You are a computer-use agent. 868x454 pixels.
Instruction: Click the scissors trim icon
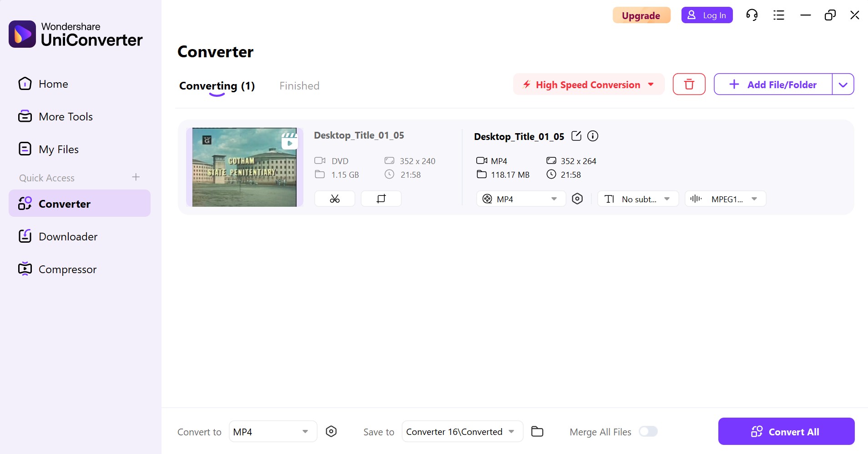(x=335, y=199)
